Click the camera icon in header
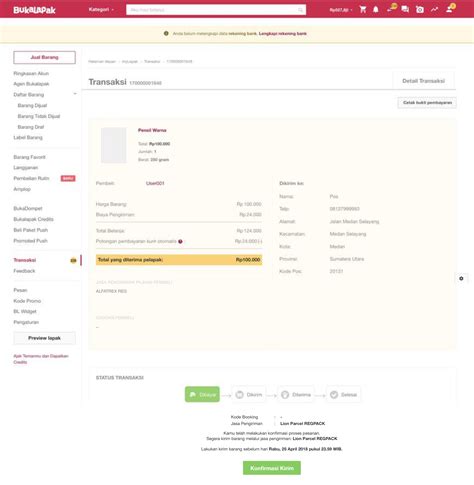Viewport: 474px width, 485px height. pos(420,9)
